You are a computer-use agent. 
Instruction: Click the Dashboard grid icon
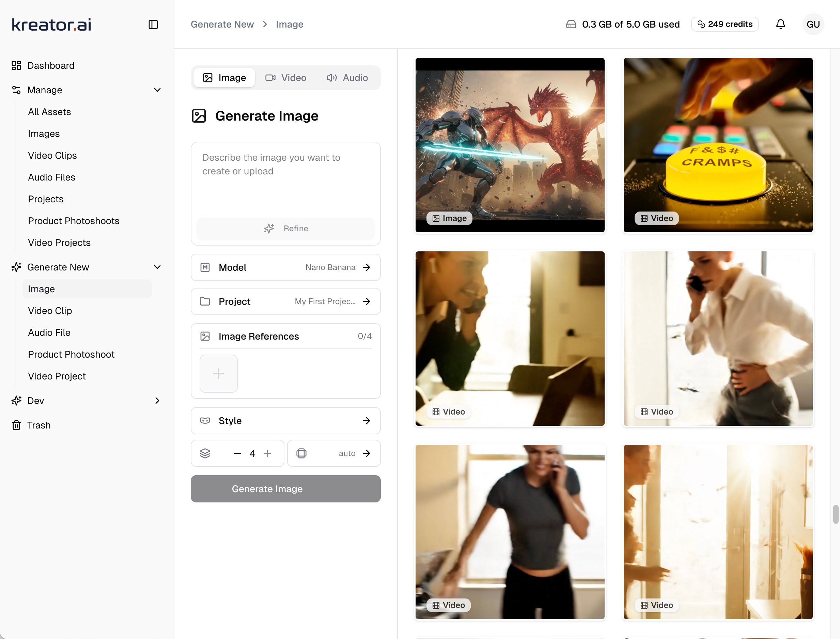coord(16,65)
